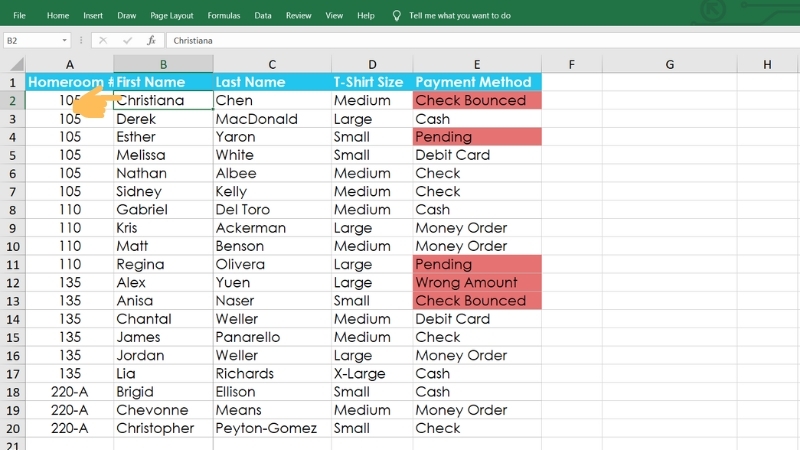
Task: Select column A header
Action: click(x=69, y=64)
